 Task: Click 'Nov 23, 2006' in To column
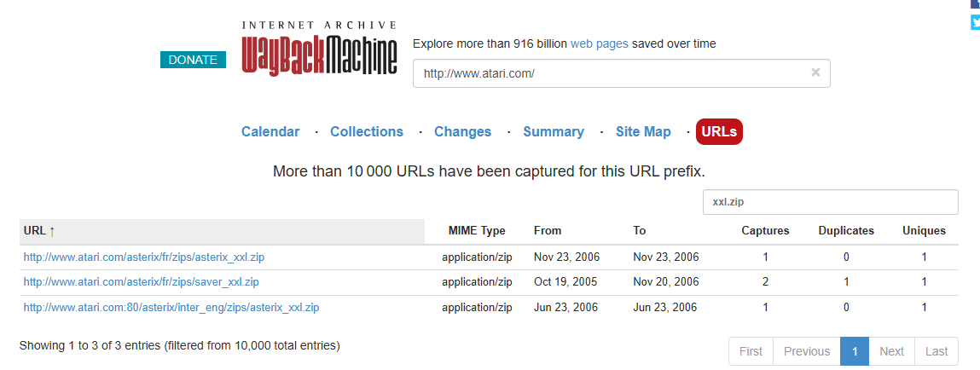(665, 257)
